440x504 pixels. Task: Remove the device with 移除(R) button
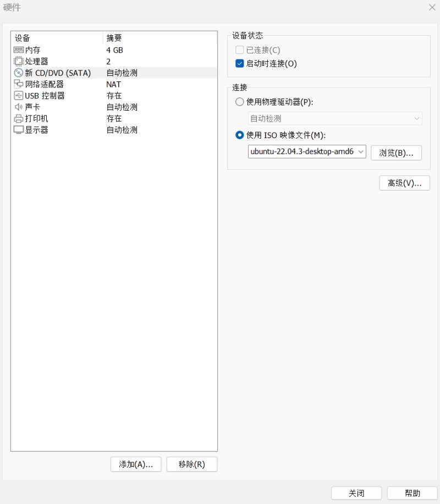[x=192, y=464]
